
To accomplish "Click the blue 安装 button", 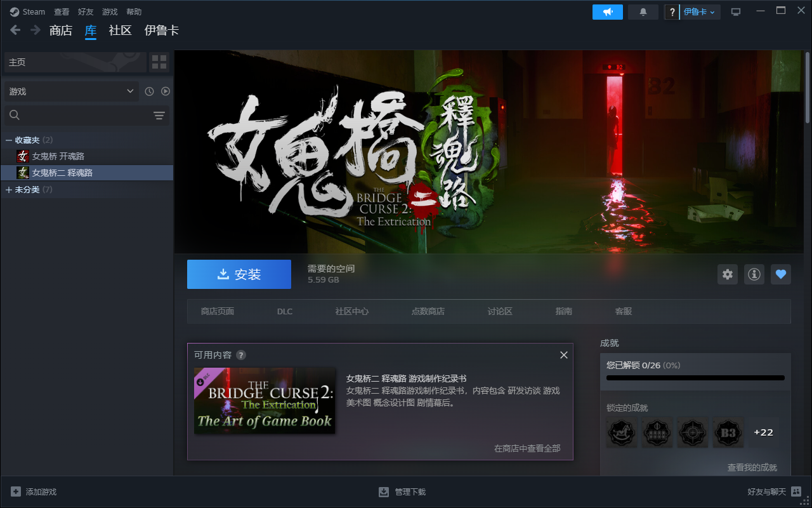I will [239, 274].
